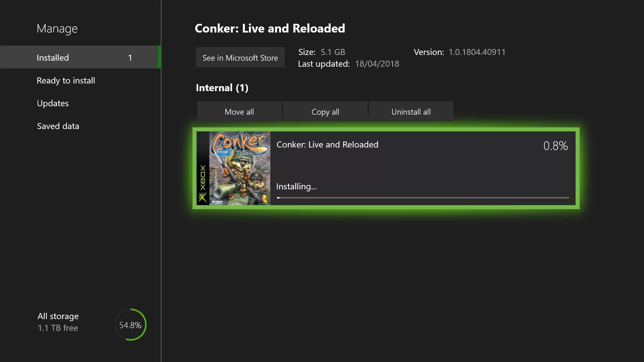Click the Move all button
This screenshot has width=644, height=362.
point(239,112)
